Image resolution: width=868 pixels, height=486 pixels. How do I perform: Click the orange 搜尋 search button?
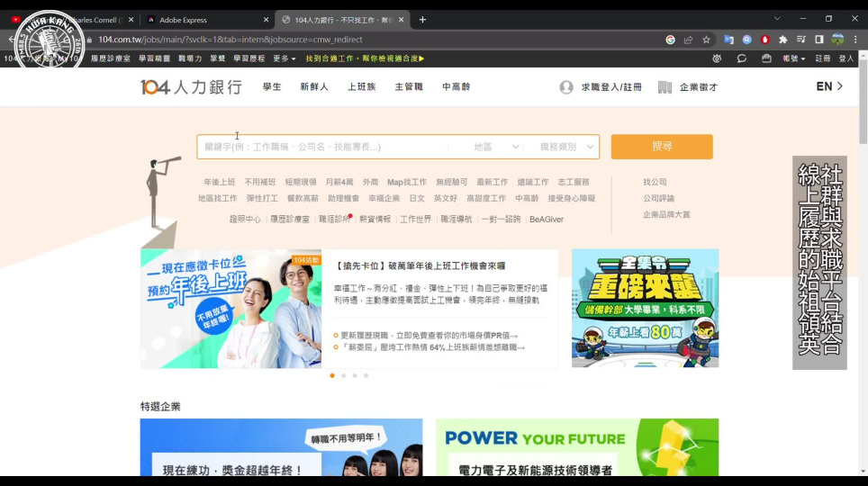[x=662, y=147]
